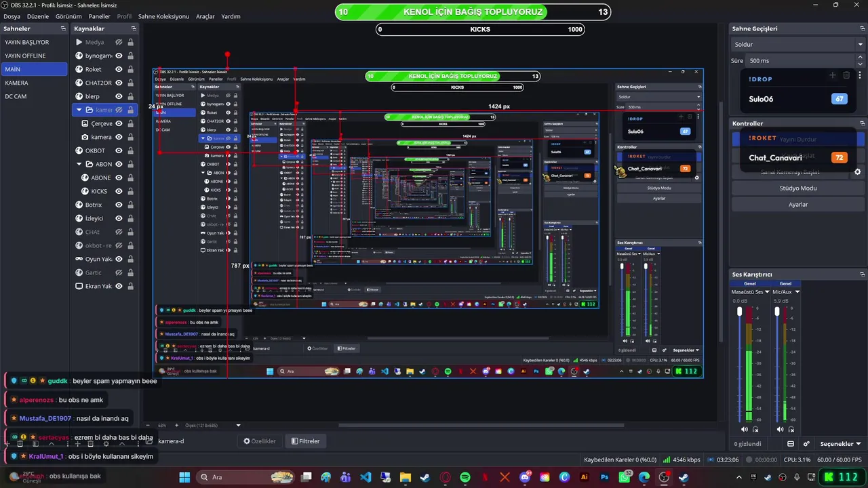The width and height of the screenshot is (868, 488).
Task: Lock the İzleyici source
Action: 130,218
